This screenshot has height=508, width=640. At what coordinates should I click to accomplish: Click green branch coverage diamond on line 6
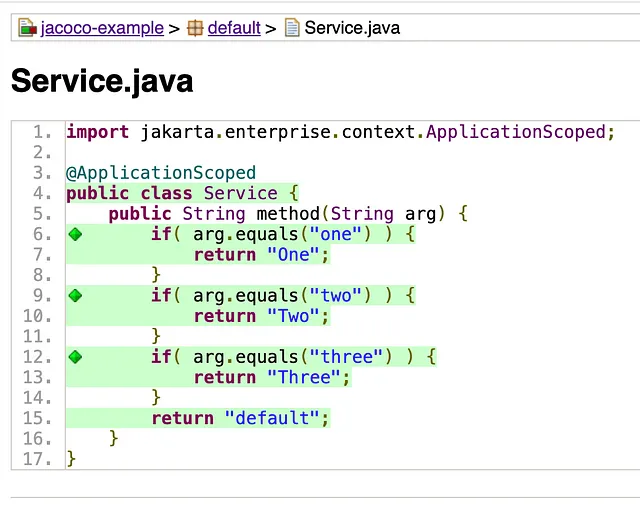(x=75, y=234)
